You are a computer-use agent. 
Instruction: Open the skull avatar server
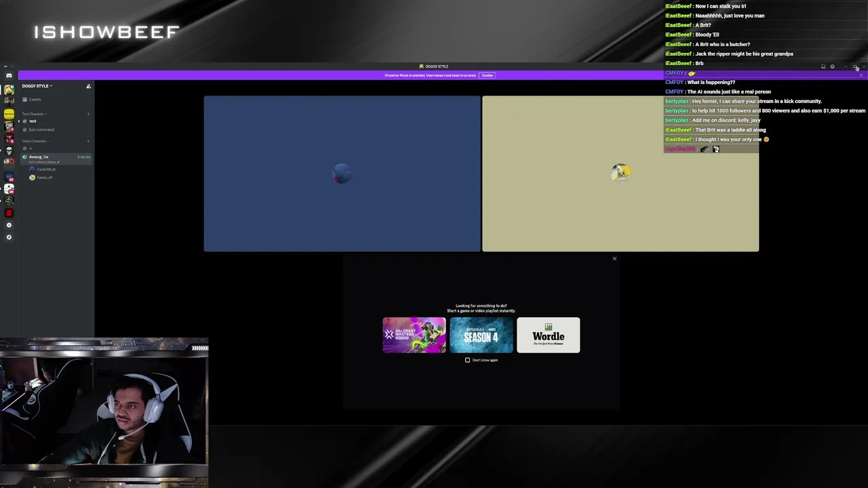coord(9,150)
